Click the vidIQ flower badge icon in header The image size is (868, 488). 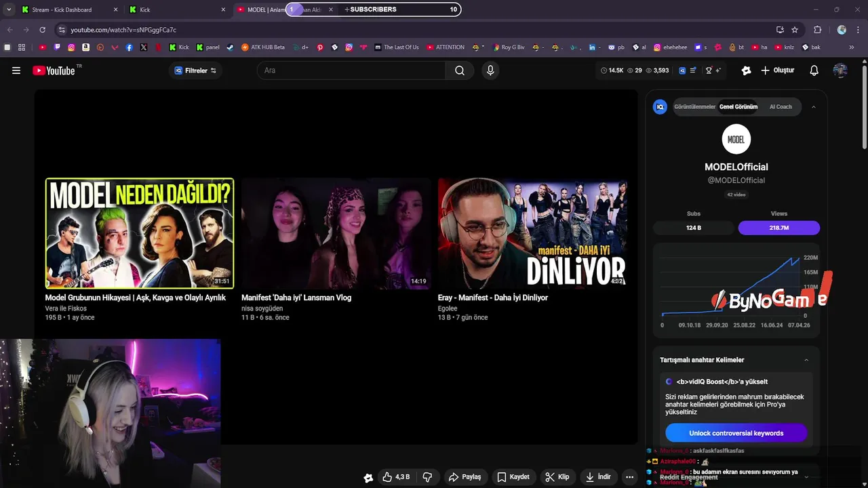click(x=747, y=70)
